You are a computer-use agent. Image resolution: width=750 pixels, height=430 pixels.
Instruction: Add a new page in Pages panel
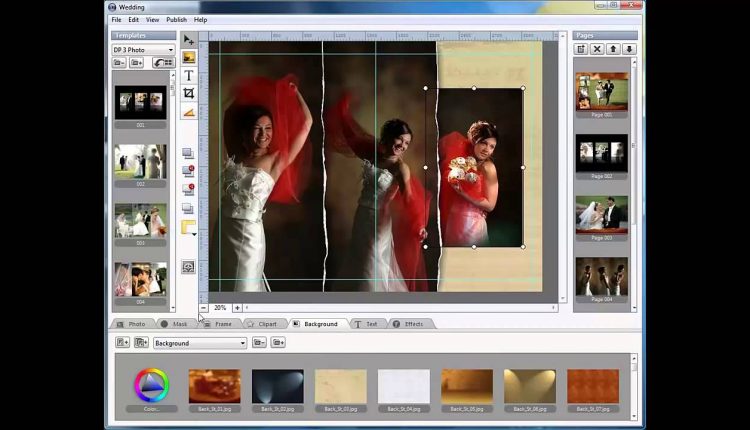581,49
